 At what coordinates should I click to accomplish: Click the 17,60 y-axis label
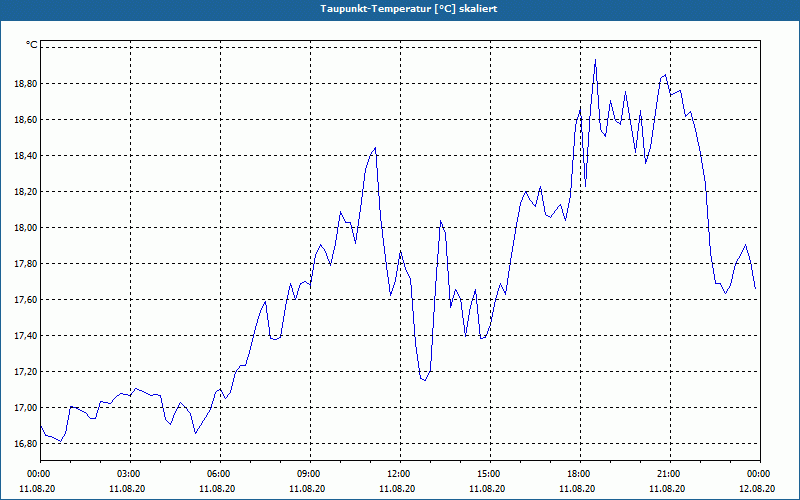point(26,299)
